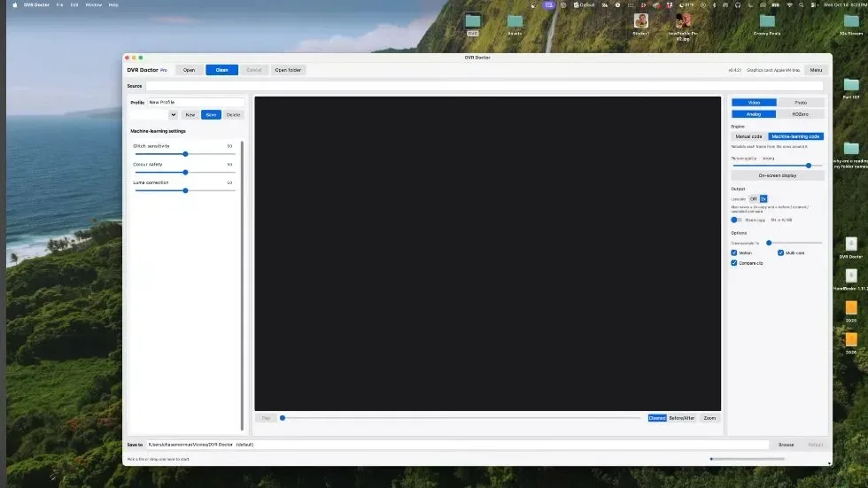Click the Browse button for save location
Viewport: 868px width, 488px height.
[x=787, y=445]
